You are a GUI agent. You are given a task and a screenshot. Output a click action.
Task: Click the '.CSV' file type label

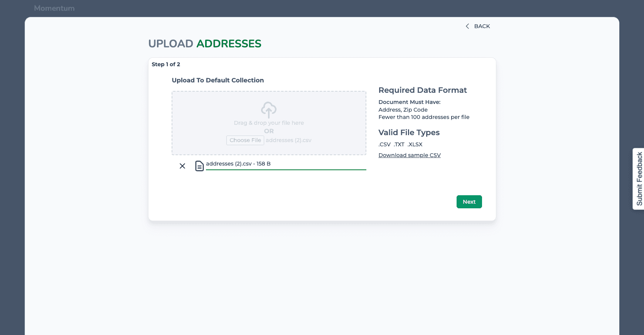point(384,144)
